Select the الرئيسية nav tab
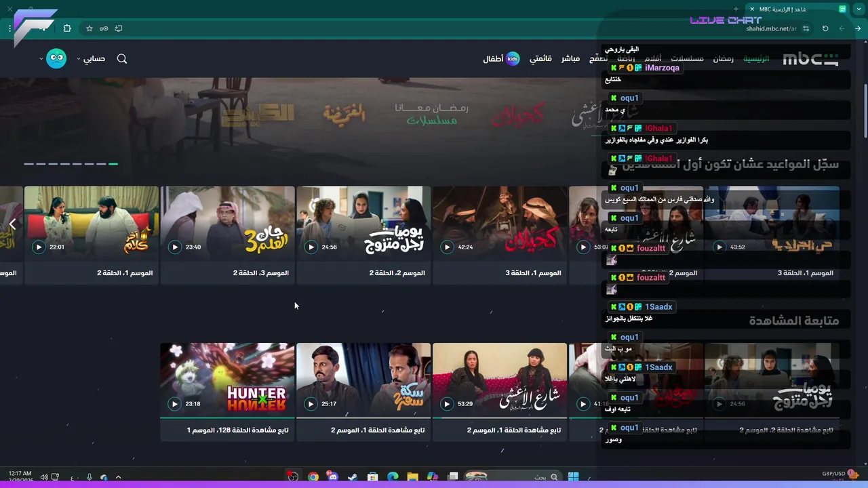 point(756,59)
